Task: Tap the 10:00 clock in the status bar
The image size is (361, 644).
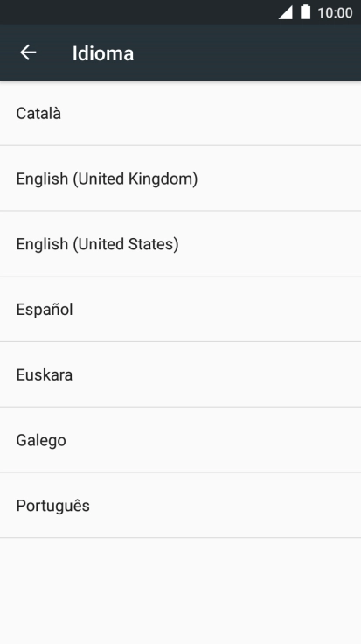Action: [335, 13]
